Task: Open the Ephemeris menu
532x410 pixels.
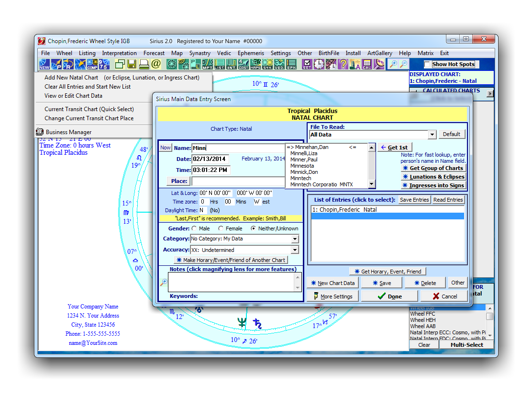Action: pos(251,53)
